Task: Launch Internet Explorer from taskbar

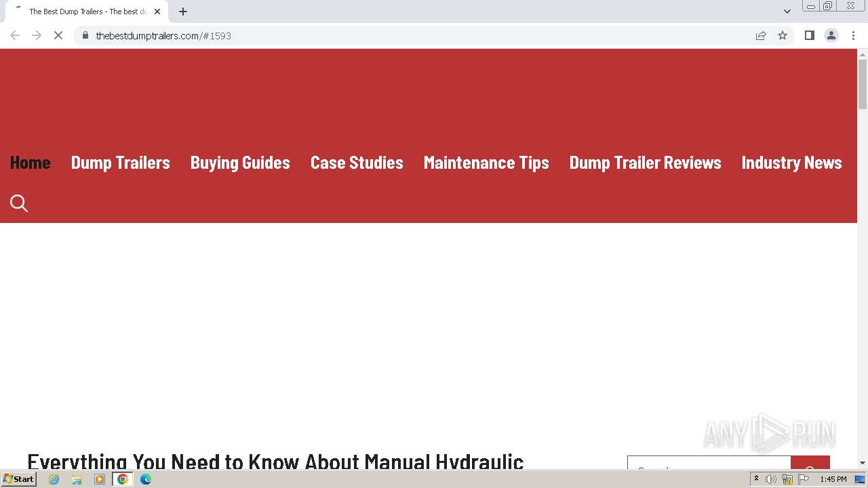Action: click(x=54, y=479)
